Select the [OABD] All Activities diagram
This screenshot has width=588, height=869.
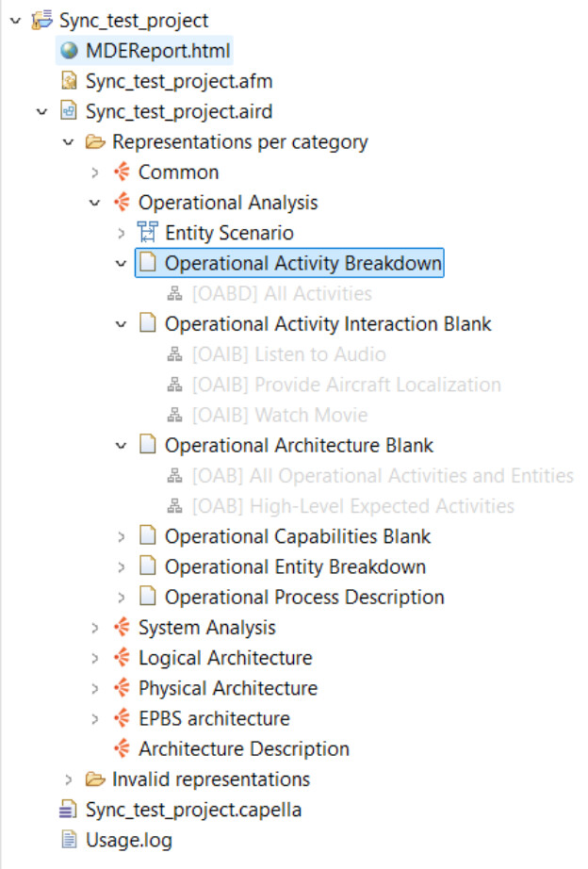click(x=282, y=294)
